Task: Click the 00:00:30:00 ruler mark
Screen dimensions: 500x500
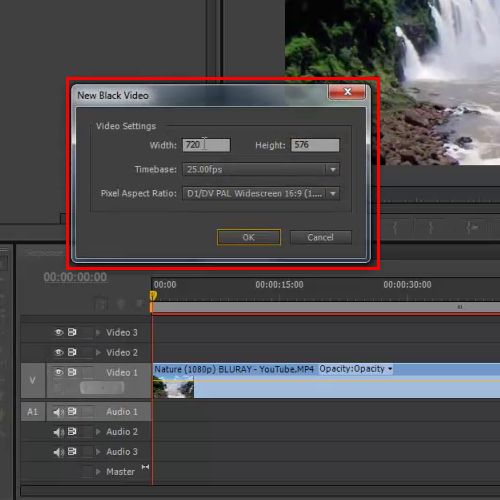Action: click(x=407, y=285)
